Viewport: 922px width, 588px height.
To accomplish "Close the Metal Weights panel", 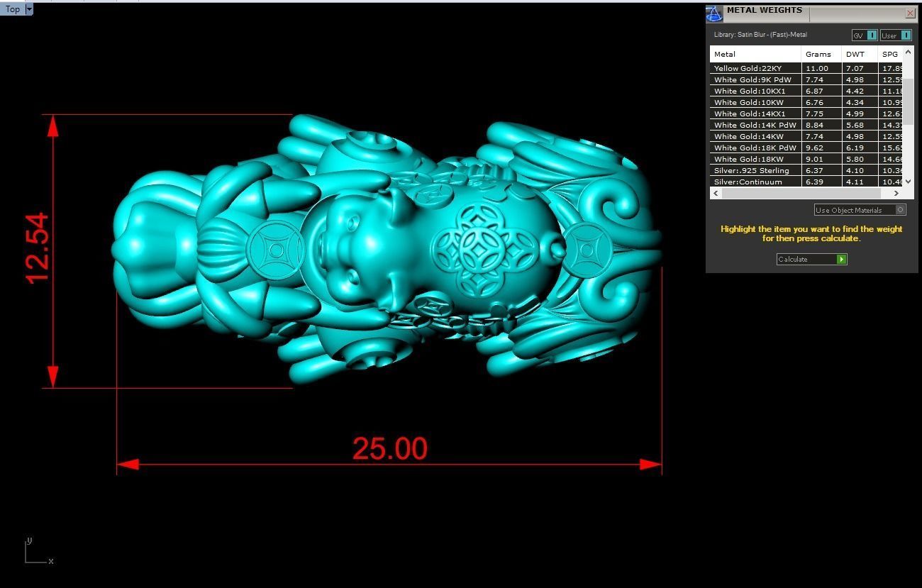I will (910, 13).
